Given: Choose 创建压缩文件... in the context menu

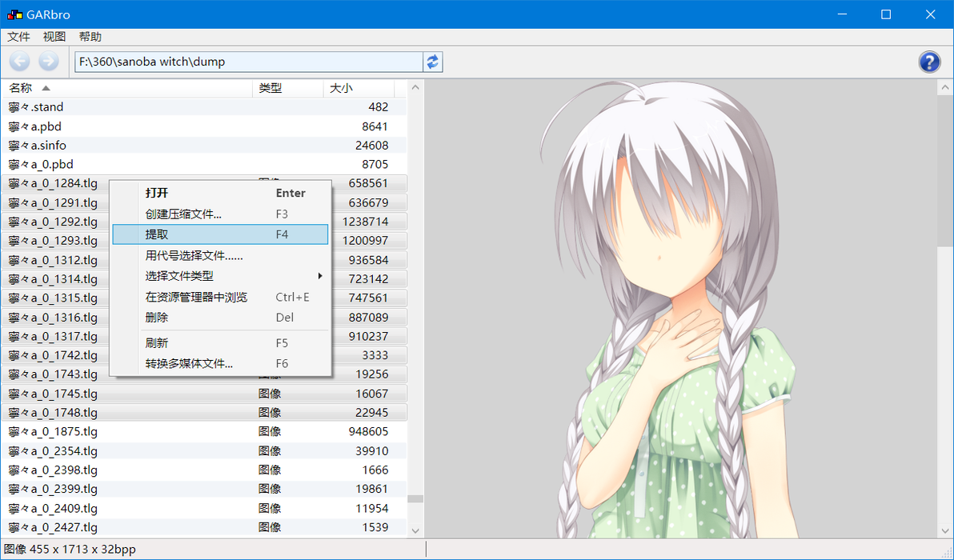Looking at the screenshot, I should click(220, 214).
